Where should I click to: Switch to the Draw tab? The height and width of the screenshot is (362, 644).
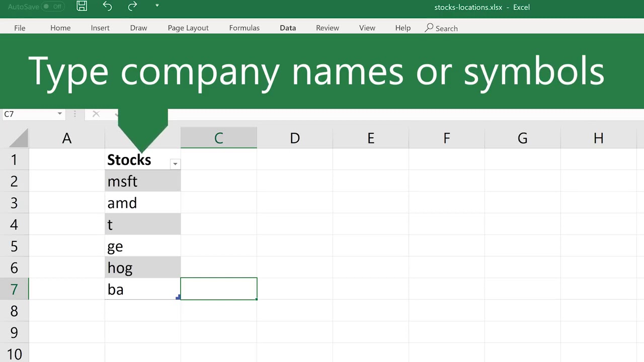coord(138,28)
